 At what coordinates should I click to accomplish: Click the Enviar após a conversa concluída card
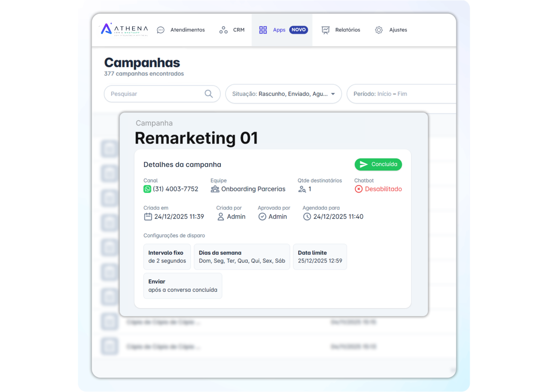click(183, 286)
